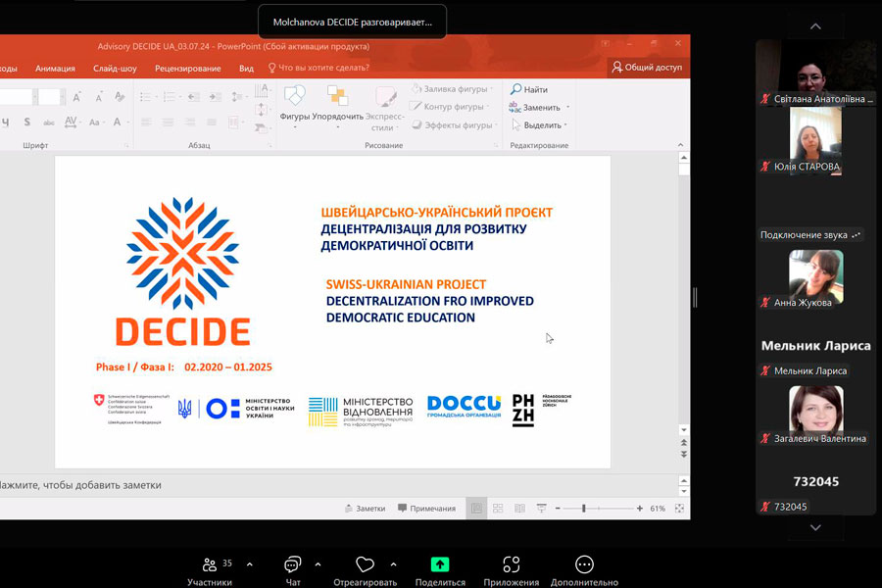Image resolution: width=882 pixels, height=588 pixels.
Task: Toggle Заметки notes in status bar
Action: pyautogui.click(x=365, y=508)
